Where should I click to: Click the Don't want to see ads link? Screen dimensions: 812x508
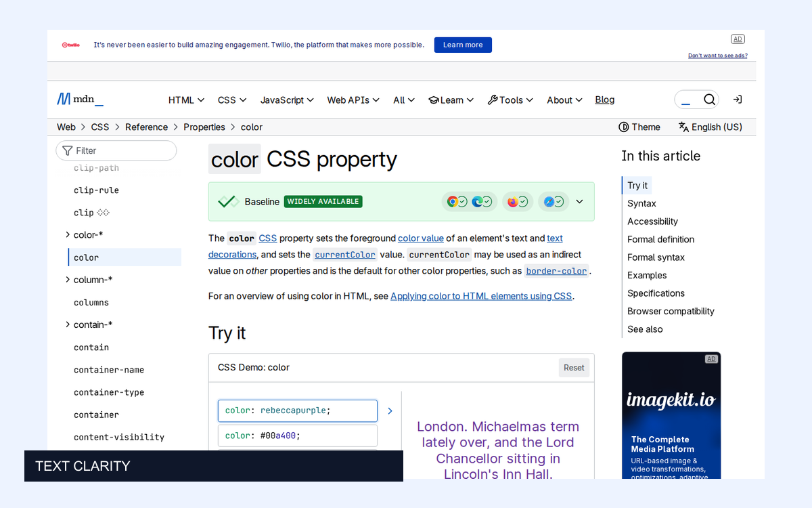(x=718, y=56)
